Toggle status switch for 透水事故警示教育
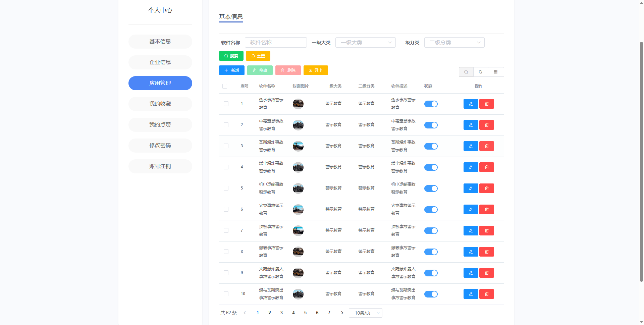Screen dimensions: 644x325 pyautogui.click(x=431, y=104)
